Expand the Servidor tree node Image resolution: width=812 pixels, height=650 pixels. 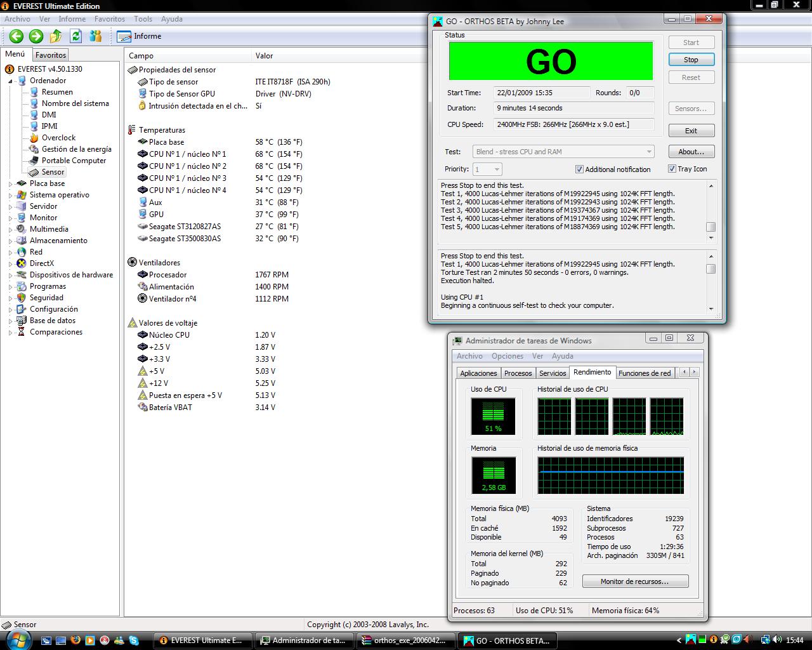(11, 207)
